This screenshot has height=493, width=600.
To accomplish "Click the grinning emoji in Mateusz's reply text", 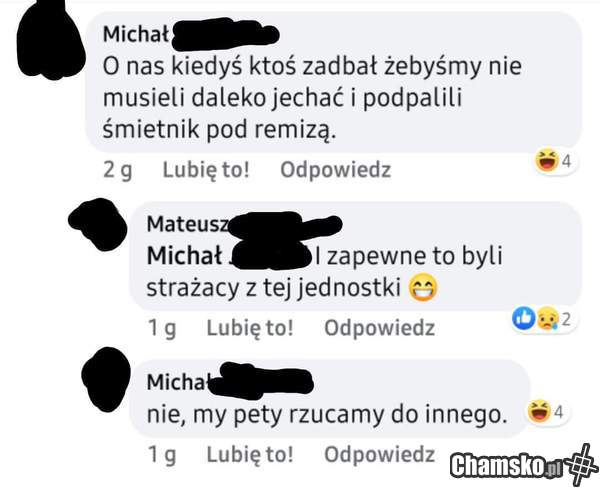I will [x=423, y=288].
